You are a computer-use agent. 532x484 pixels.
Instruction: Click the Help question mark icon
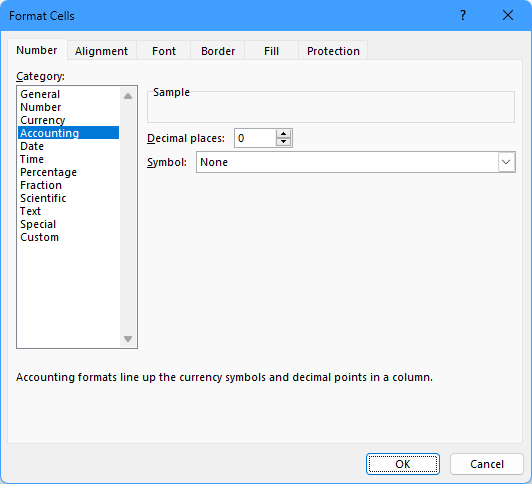pyautogui.click(x=463, y=15)
